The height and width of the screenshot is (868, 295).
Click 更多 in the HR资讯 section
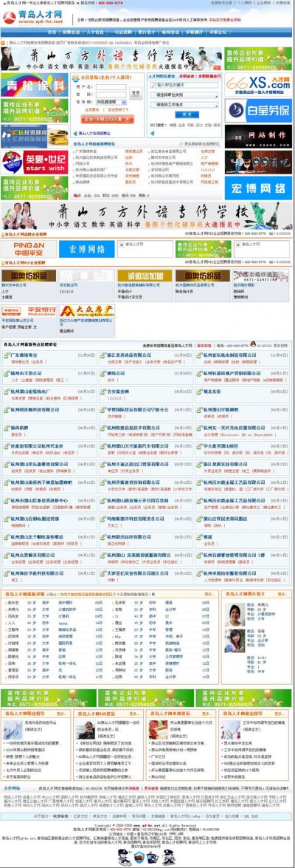click(135, 714)
